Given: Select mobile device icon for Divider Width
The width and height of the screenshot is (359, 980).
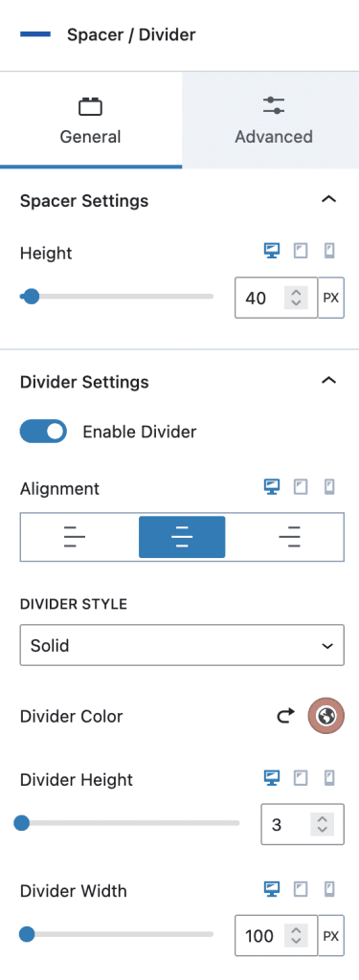Looking at the screenshot, I should 329,889.
